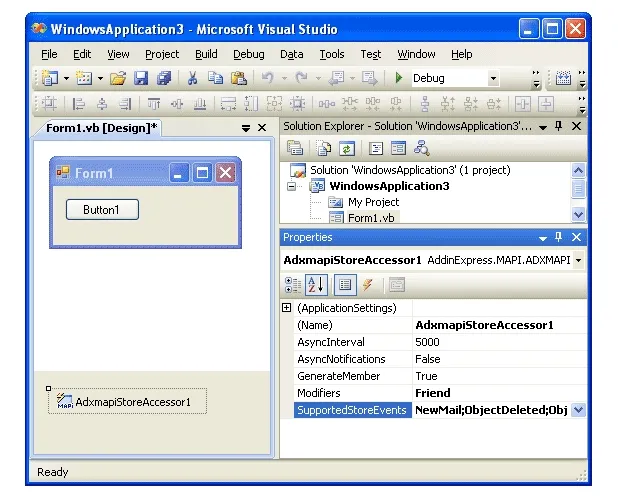Image resolution: width=618 pixels, height=502 pixels.
Task: Click the Add New Item toolbar icon
Action: pos(84,78)
